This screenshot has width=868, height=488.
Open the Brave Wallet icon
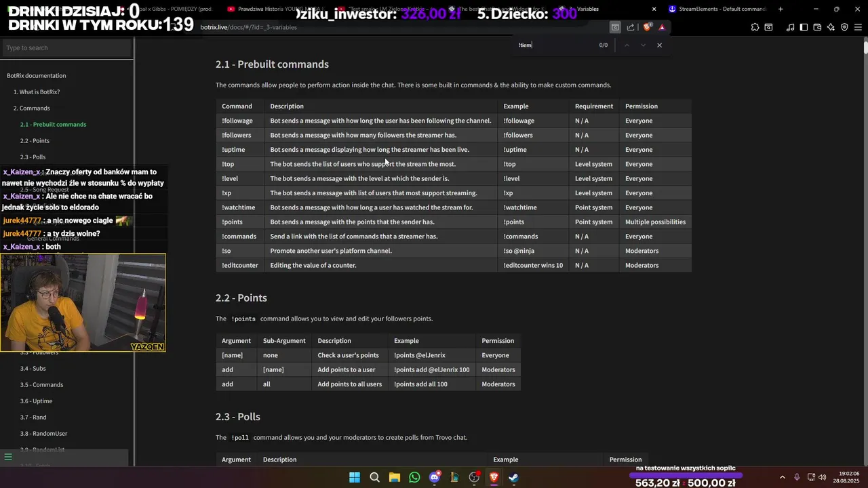[817, 27]
